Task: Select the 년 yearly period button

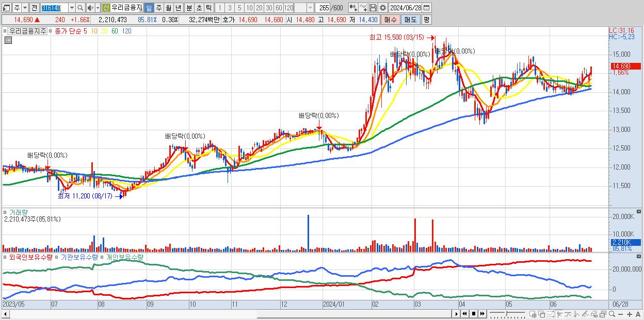Action: 178,8
